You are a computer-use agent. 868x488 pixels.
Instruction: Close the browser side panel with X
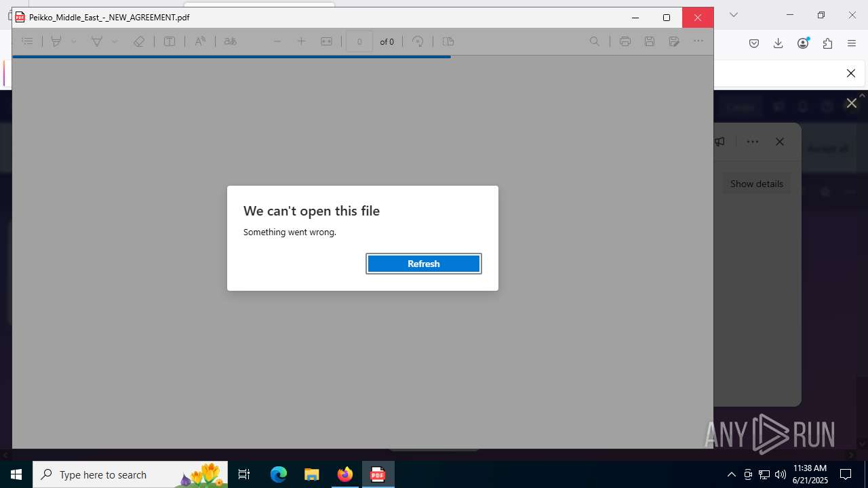coord(780,142)
